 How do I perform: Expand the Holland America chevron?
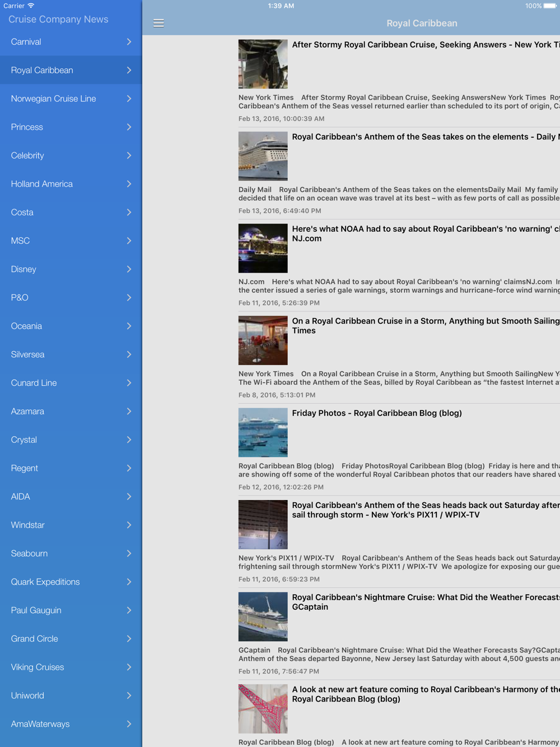tap(129, 184)
